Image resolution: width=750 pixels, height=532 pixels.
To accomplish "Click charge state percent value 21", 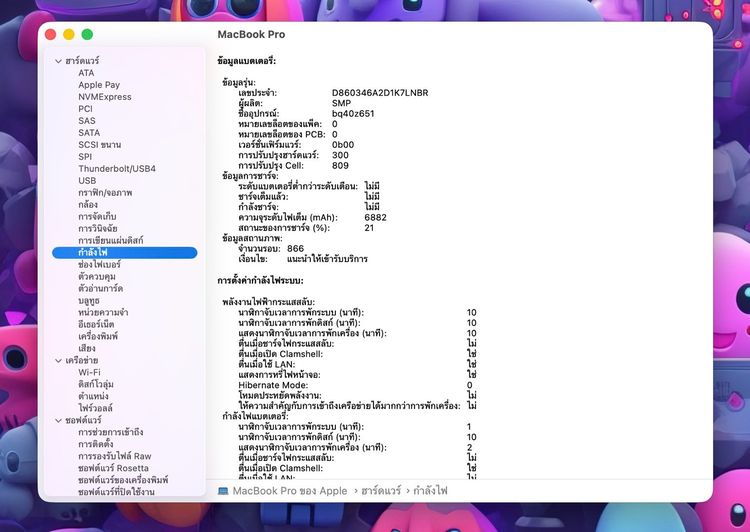I will point(369,228).
